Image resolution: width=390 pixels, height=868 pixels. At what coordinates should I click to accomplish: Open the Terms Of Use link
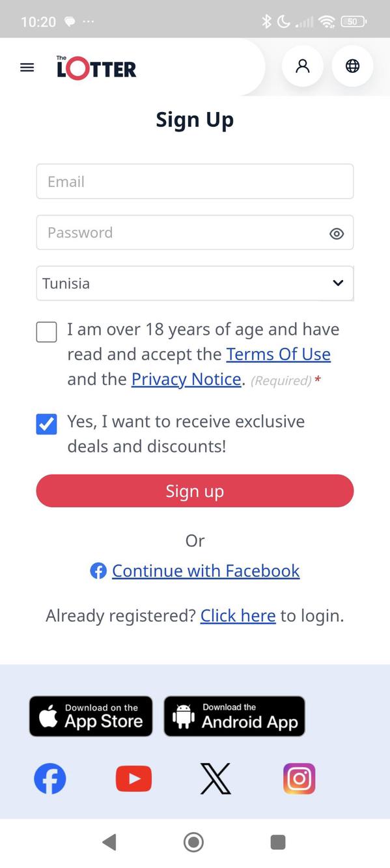[279, 354]
